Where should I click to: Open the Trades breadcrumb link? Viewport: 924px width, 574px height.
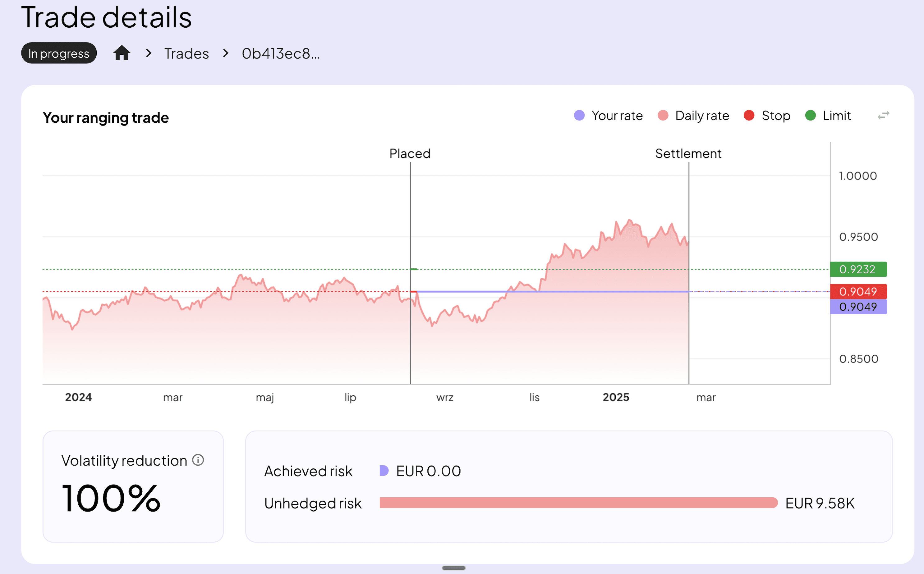tap(186, 53)
